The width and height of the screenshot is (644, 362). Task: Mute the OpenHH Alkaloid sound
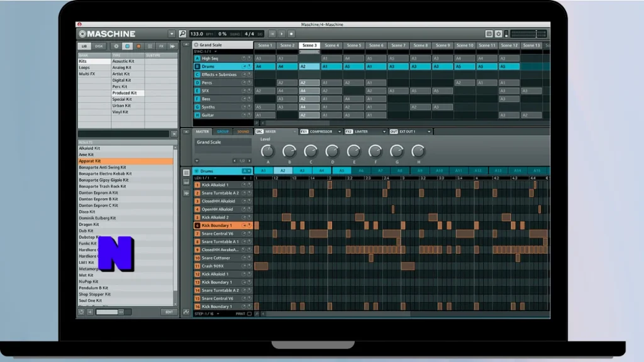[249, 209]
